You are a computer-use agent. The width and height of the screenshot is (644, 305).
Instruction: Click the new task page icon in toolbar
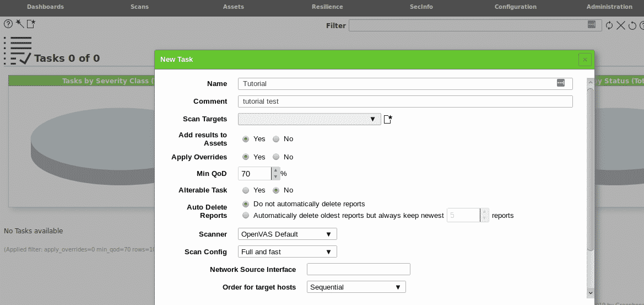31,24
